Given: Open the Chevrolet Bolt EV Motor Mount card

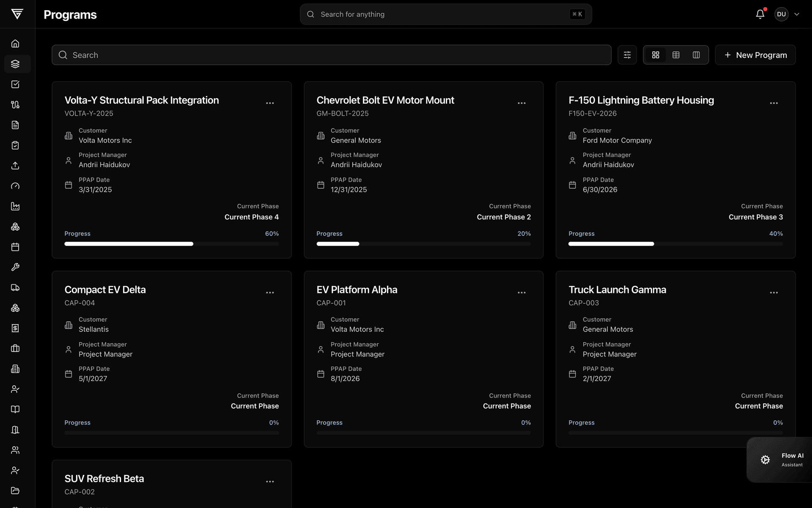Looking at the screenshot, I should coord(423,170).
